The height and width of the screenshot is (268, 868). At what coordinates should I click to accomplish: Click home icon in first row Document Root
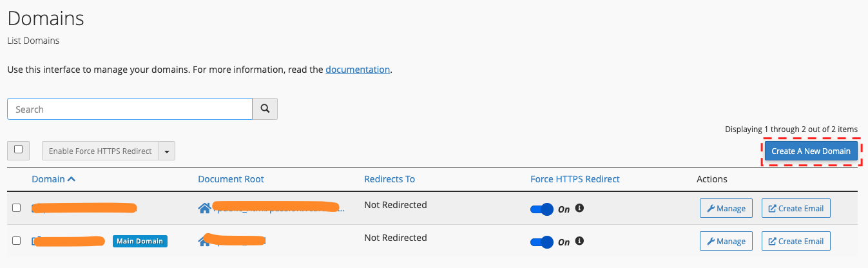pos(204,208)
